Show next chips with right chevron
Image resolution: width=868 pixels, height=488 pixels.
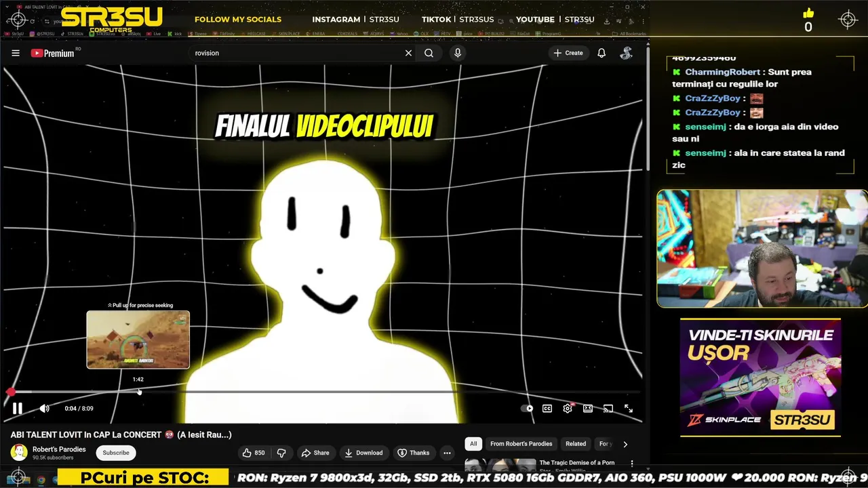coord(625,444)
